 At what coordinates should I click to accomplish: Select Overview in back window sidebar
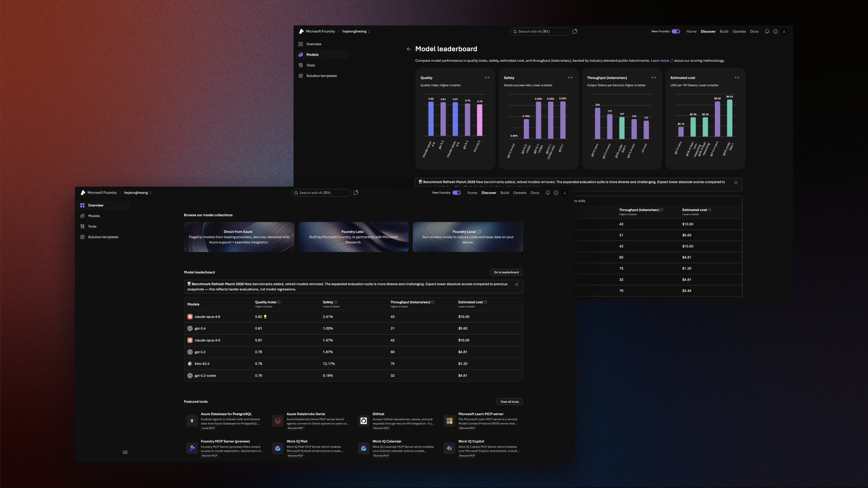pyautogui.click(x=323, y=44)
